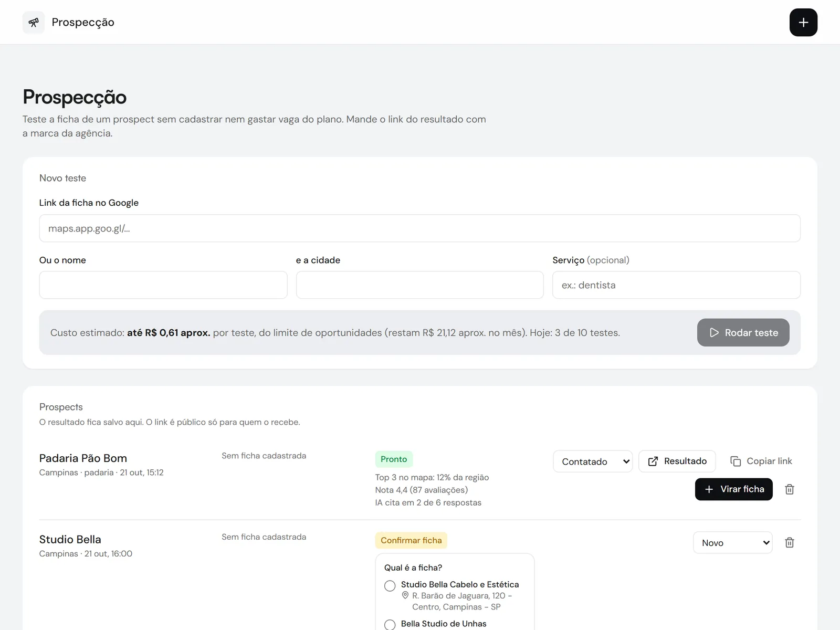840x630 pixels.
Task: Click the Novo teste section heading
Action: tap(62, 178)
